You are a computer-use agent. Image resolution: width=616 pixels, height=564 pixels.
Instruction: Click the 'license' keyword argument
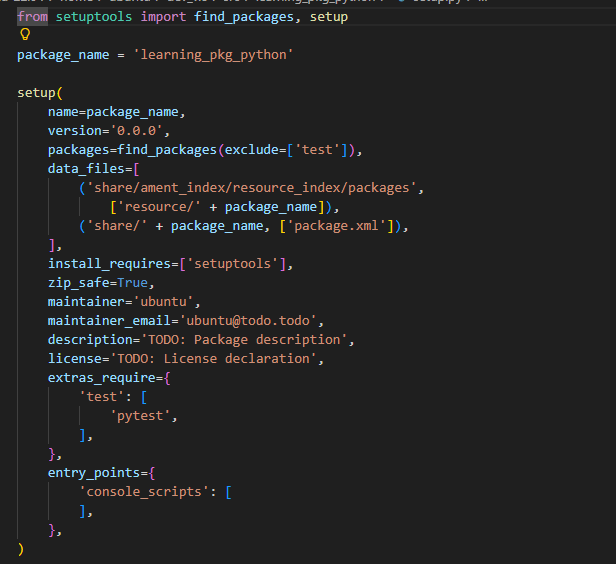point(75,359)
